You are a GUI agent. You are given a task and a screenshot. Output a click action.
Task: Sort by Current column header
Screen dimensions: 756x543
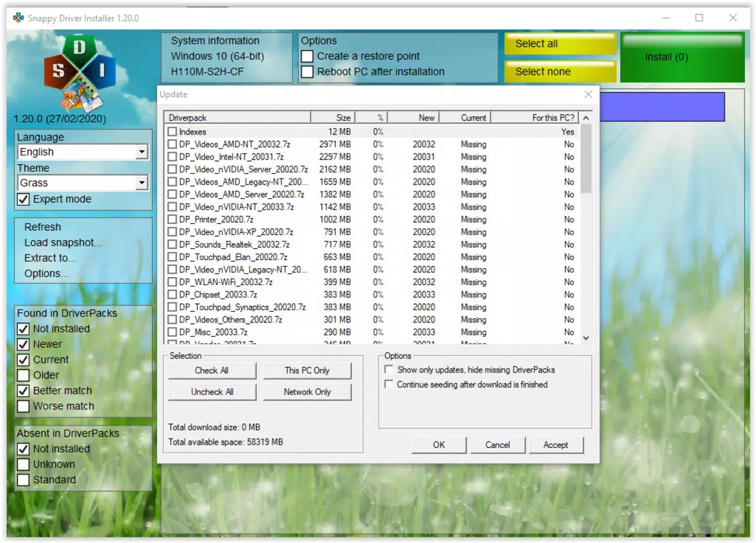(x=465, y=117)
